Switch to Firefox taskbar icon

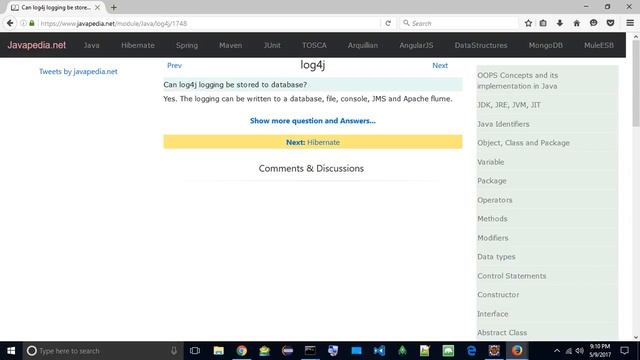pyautogui.click(x=517, y=351)
